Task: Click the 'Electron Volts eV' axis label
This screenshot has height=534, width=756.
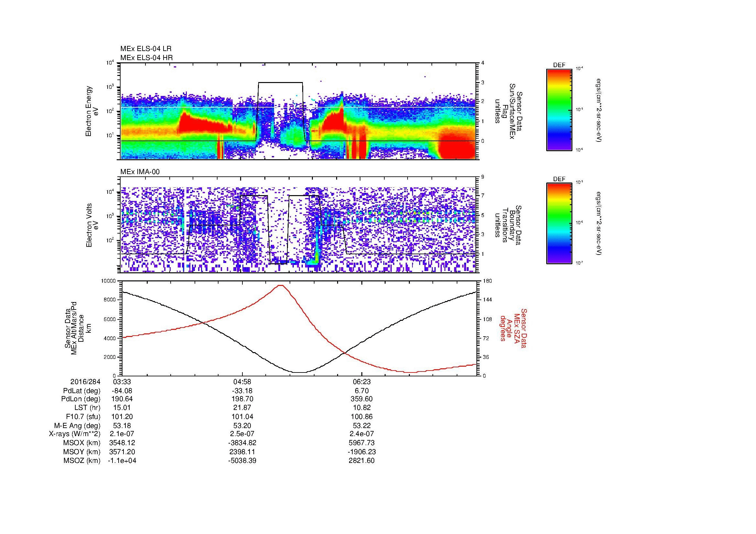Action: pos(92,225)
